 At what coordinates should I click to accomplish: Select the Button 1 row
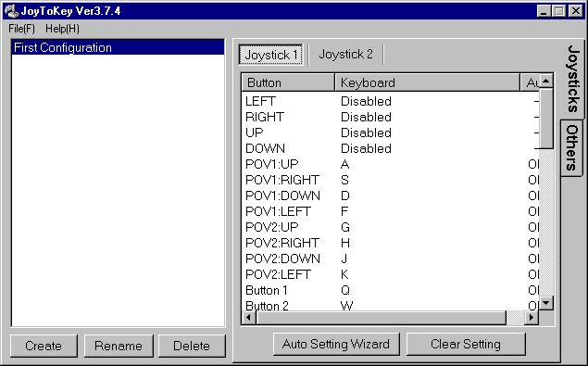click(x=391, y=291)
